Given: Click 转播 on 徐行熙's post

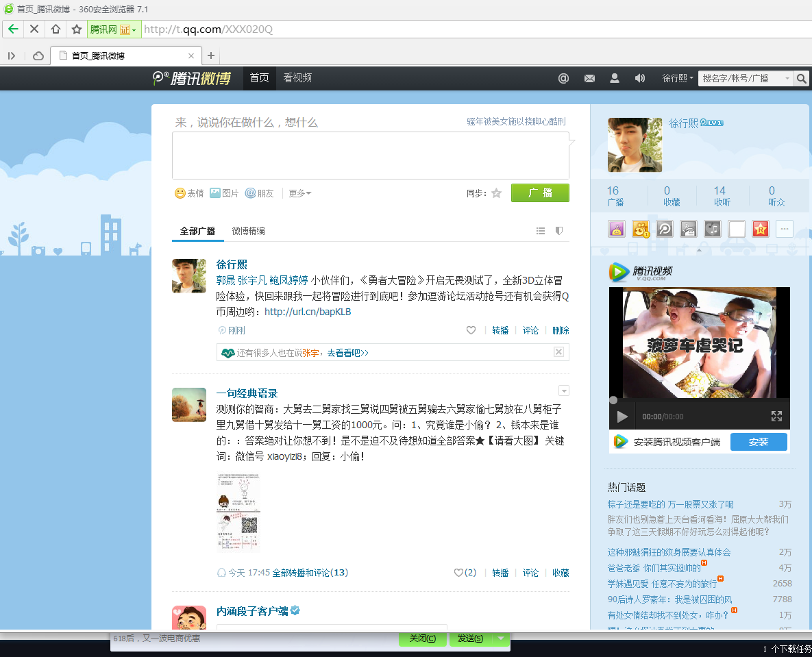Looking at the screenshot, I should pyautogui.click(x=500, y=330).
